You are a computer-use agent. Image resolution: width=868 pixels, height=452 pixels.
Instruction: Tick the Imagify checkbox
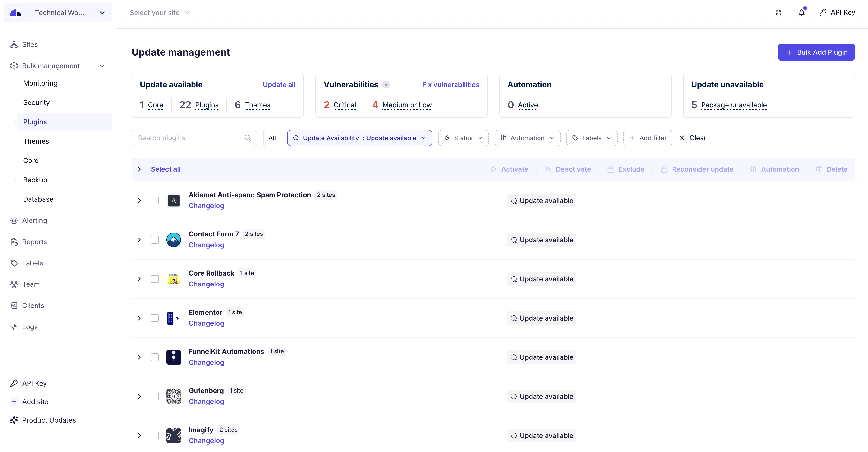tap(155, 436)
